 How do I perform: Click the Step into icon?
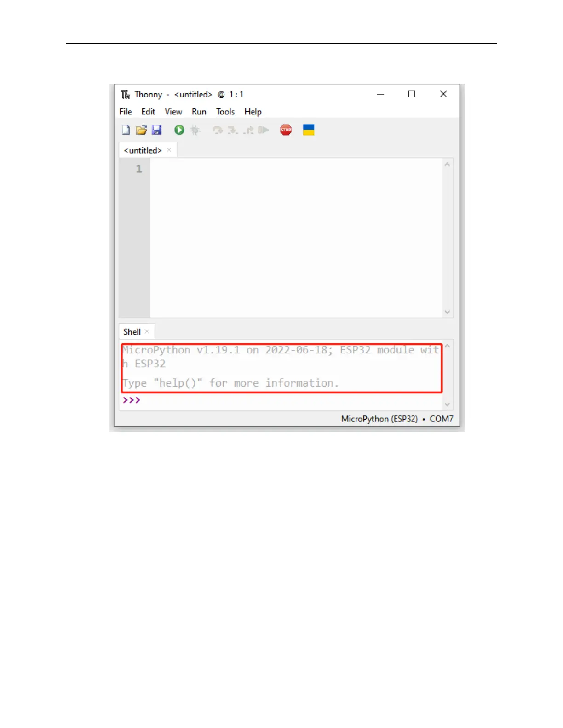[233, 131]
